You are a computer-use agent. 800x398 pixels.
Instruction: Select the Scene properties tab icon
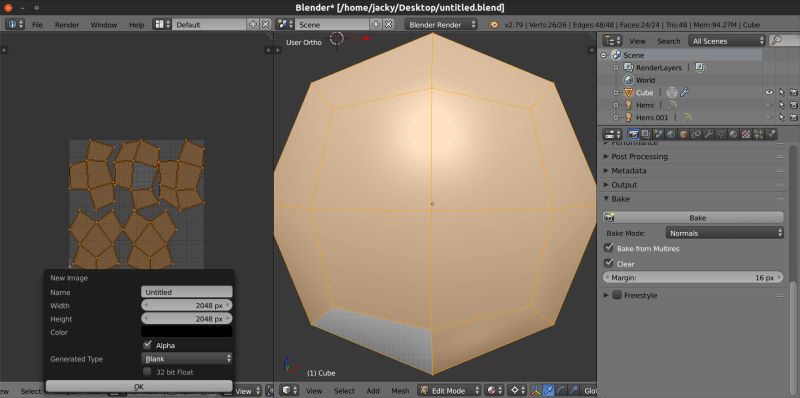[x=658, y=134]
